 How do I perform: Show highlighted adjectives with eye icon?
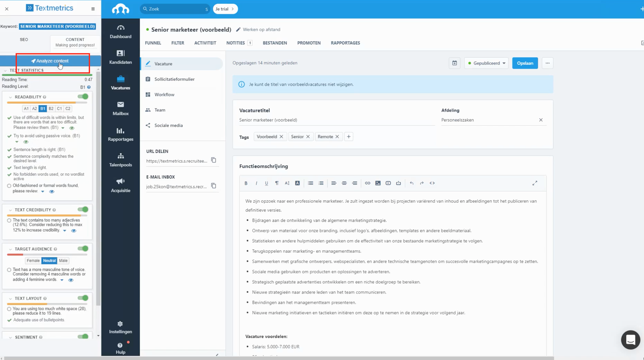click(x=74, y=231)
